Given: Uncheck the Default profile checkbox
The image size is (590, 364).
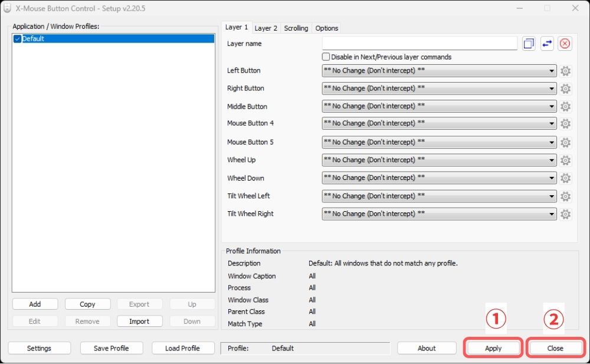Looking at the screenshot, I should click(17, 39).
